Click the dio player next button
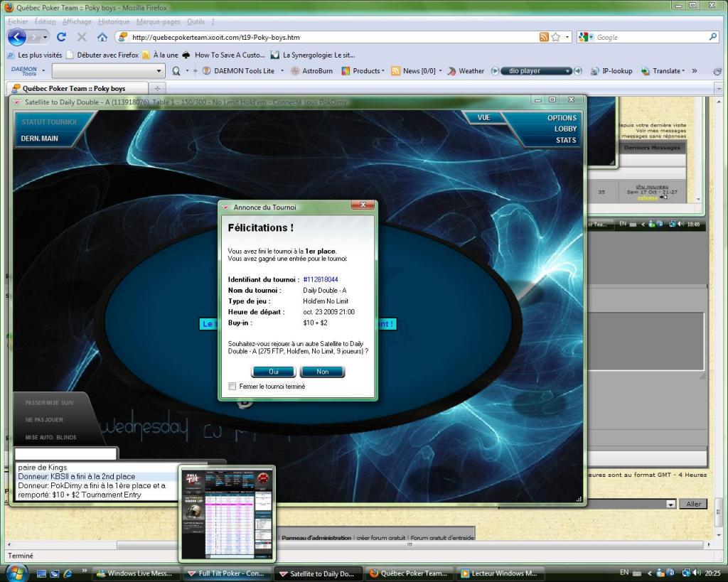 coord(577,71)
